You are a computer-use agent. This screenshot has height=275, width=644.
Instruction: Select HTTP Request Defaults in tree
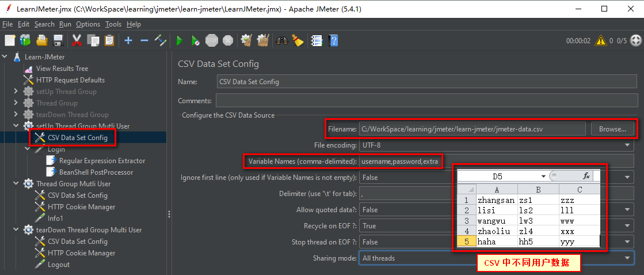[70, 80]
